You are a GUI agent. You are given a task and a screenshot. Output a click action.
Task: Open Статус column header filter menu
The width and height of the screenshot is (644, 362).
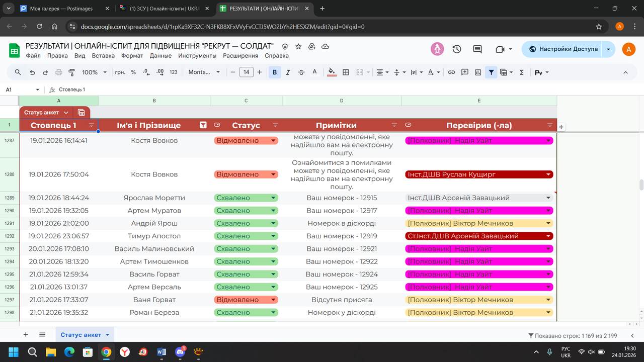275,125
